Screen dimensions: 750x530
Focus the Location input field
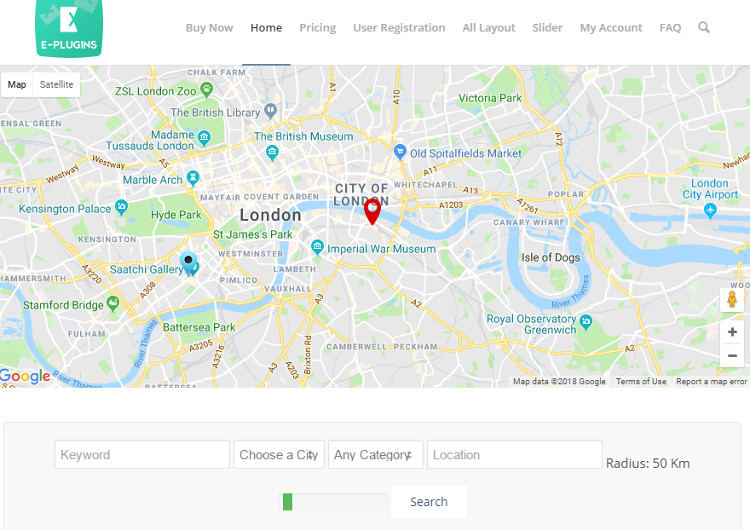point(515,454)
